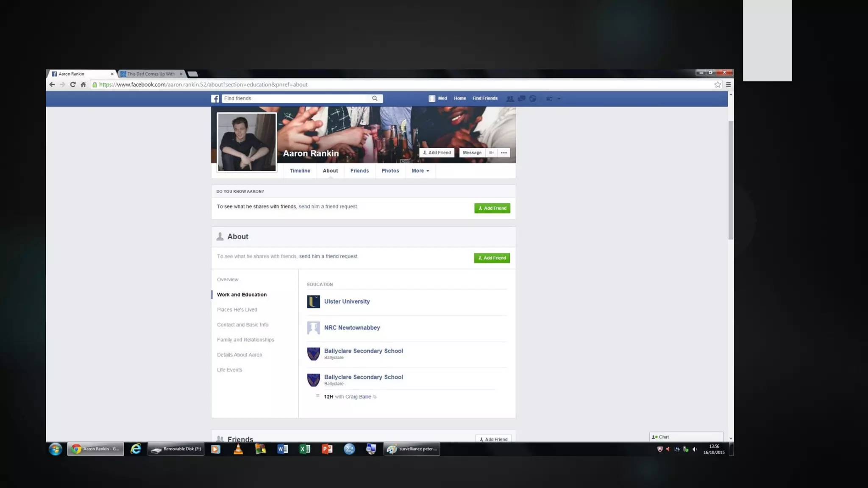The height and width of the screenshot is (488, 868).
Task: Click Aaron Rankin's profile picture
Action: [247, 142]
